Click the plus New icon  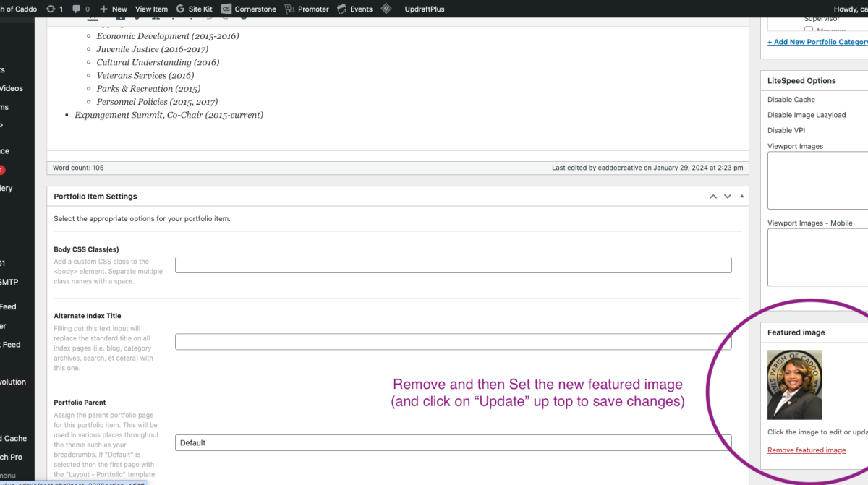[x=104, y=9]
